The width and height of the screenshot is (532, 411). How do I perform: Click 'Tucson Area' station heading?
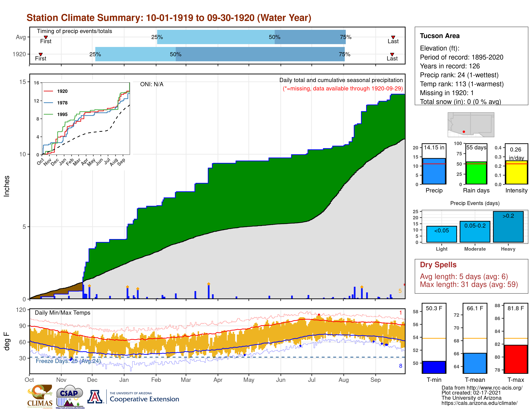(x=440, y=36)
